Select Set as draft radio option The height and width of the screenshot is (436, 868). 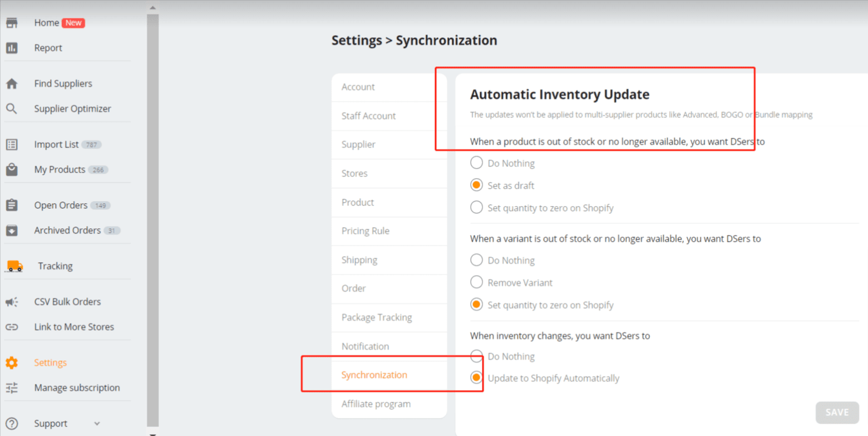(476, 185)
